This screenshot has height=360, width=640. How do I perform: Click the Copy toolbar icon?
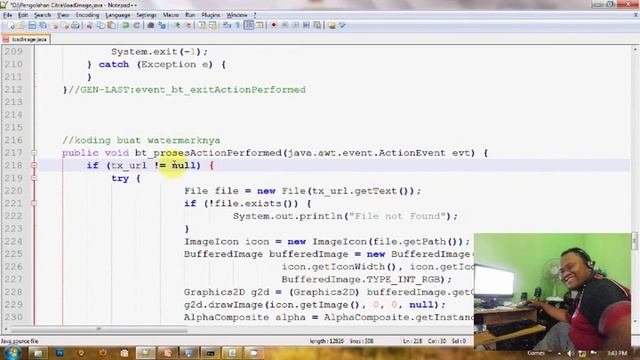pyautogui.click(x=100, y=25)
